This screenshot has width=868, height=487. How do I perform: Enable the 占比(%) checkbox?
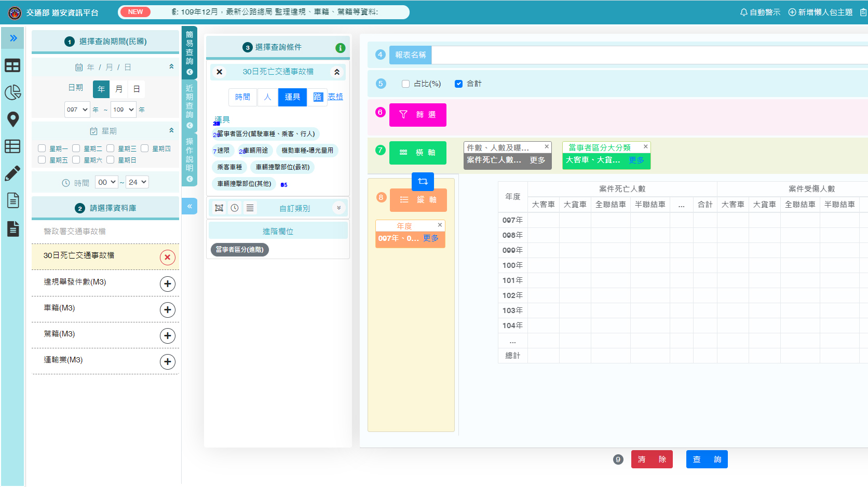[405, 84]
